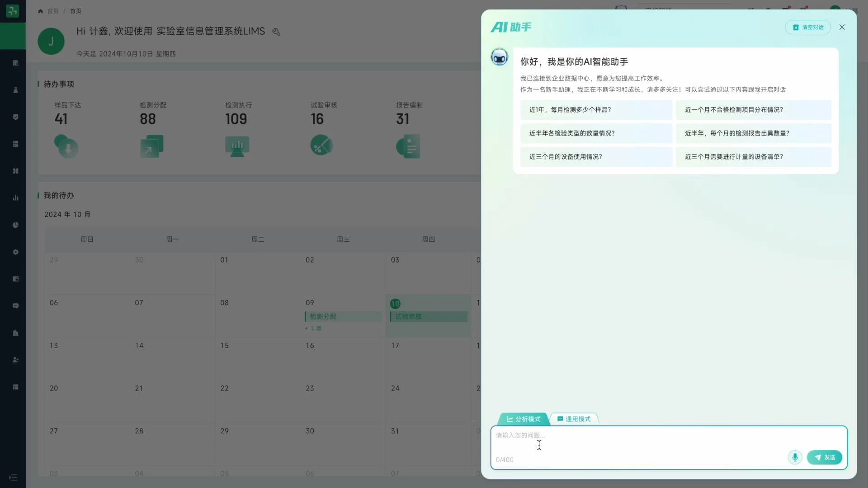The height and width of the screenshot is (488, 868).
Task: Select the flask lab icon in the sidebar
Action: pos(15,90)
